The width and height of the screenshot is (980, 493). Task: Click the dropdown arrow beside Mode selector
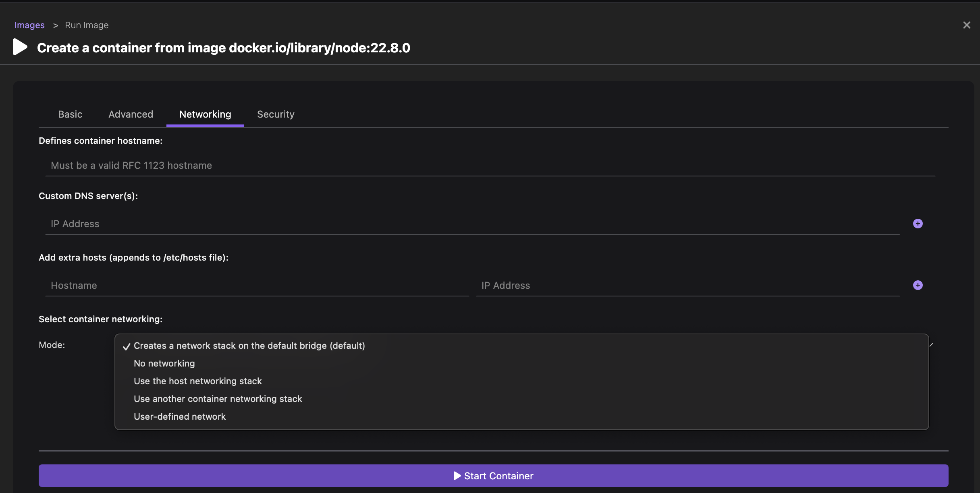pos(931,345)
